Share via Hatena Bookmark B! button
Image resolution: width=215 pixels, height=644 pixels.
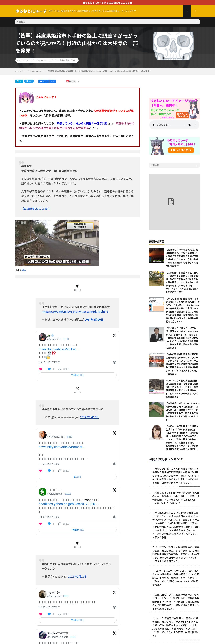(x=19, y=81)
